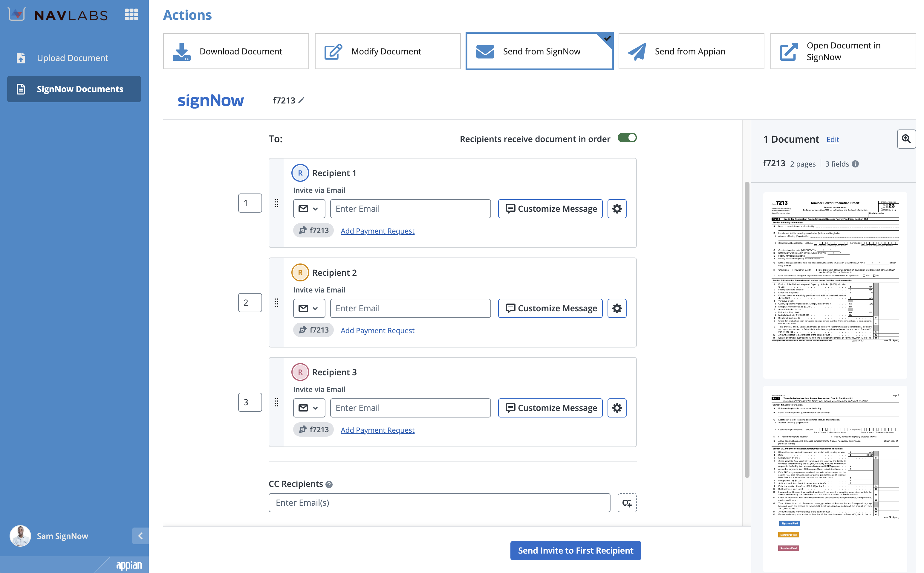This screenshot has height=573, width=924.
Task: Expand Recipient 2 invite method dropdown
Action: [x=309, y=308]
